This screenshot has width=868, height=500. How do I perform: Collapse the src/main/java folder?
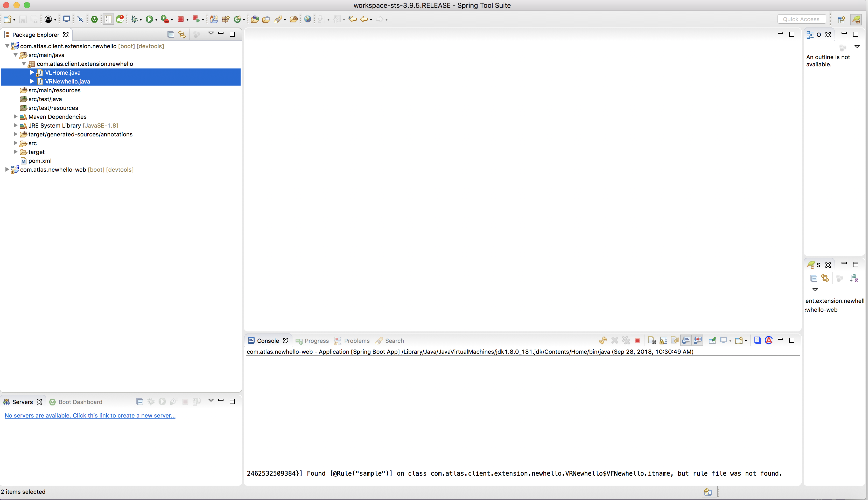pyautogui.click(x=16, y=55)
